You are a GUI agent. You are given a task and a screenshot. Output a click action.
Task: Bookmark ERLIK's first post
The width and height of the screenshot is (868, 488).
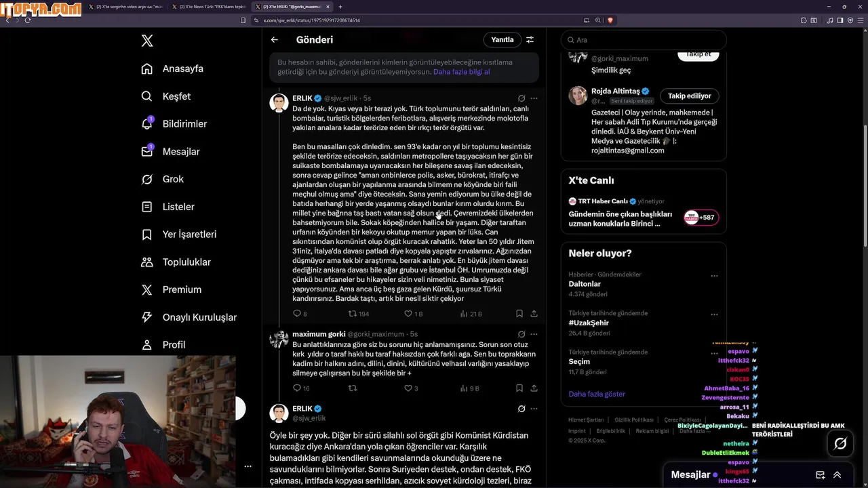[519, 314]
